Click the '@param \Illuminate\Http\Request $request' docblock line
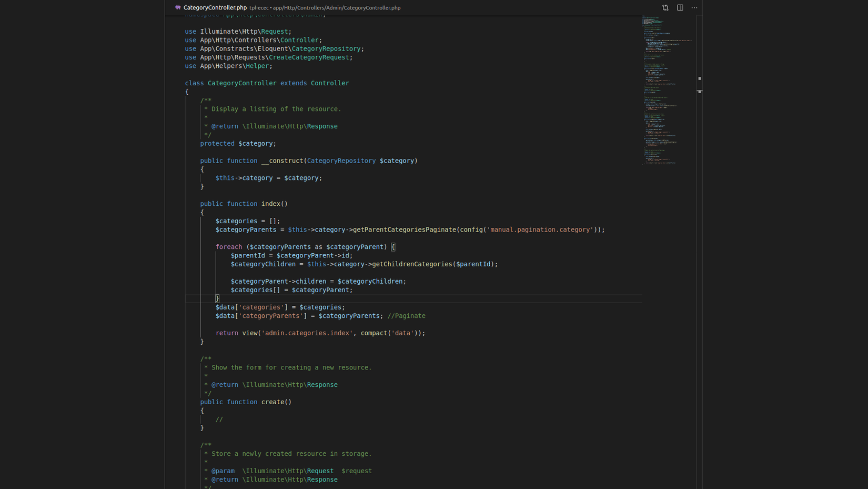 [291, 471]
